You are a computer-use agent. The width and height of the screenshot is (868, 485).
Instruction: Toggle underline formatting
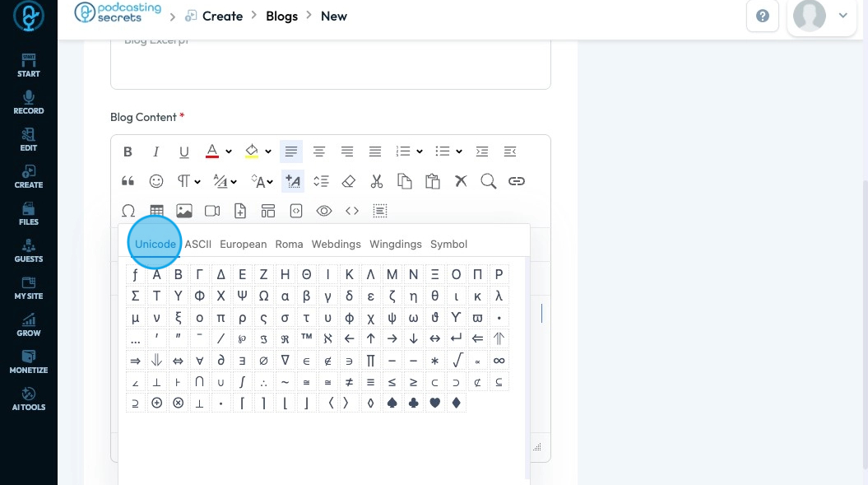183,152
